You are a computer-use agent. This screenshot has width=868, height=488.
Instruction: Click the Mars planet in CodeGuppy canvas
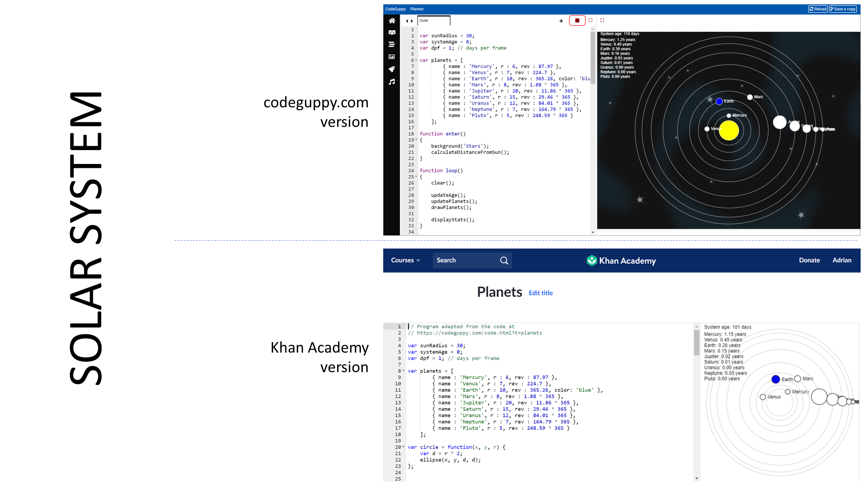click(x=750, y=97)
